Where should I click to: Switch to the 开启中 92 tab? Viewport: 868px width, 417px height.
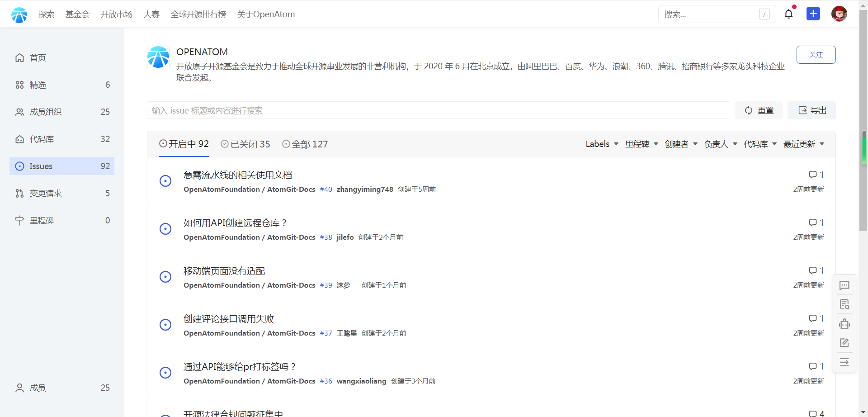[x=184, y=144]
